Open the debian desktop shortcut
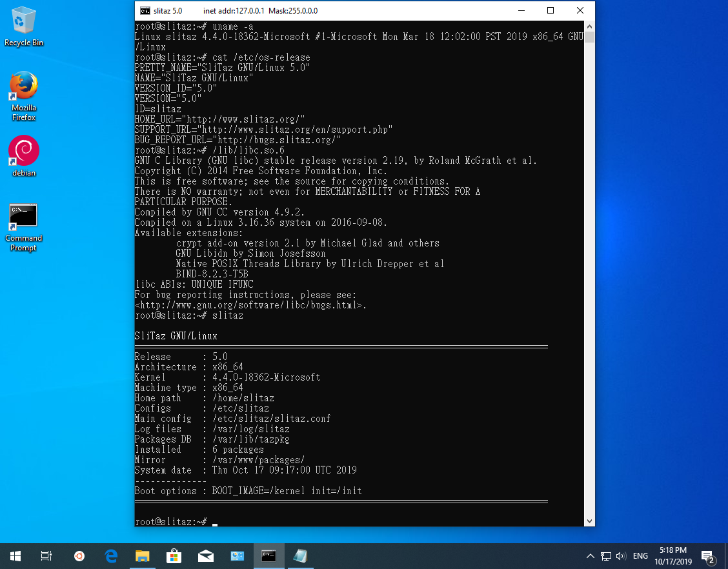The image size is (728, 569). pyautogui.click(x=24, y=156)
